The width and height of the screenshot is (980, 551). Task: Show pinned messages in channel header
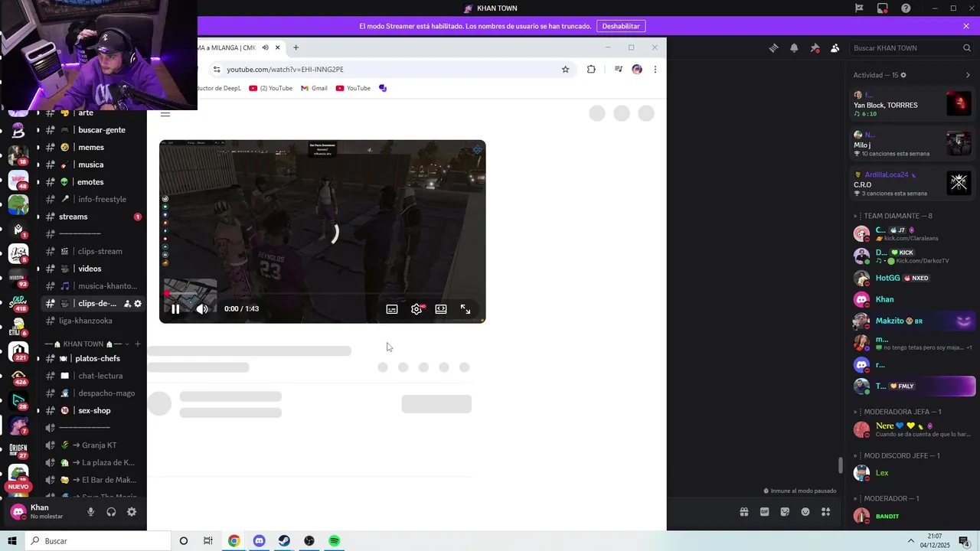point(815,47)
